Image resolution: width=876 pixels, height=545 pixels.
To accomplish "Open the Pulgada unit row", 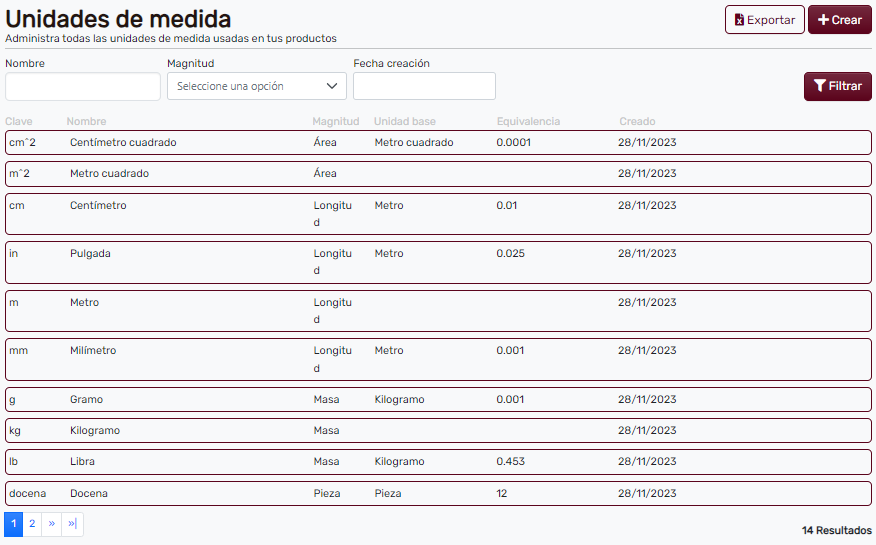I will (x=90, y=254).
